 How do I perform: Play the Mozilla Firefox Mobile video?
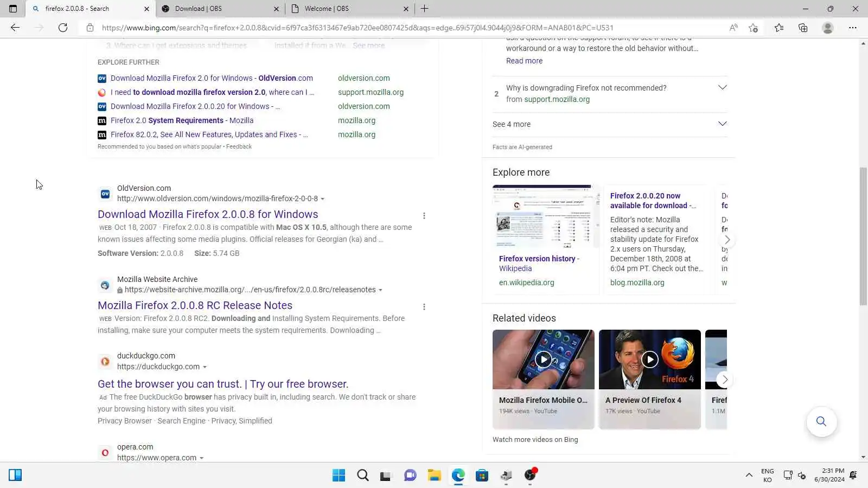point(543,359)
